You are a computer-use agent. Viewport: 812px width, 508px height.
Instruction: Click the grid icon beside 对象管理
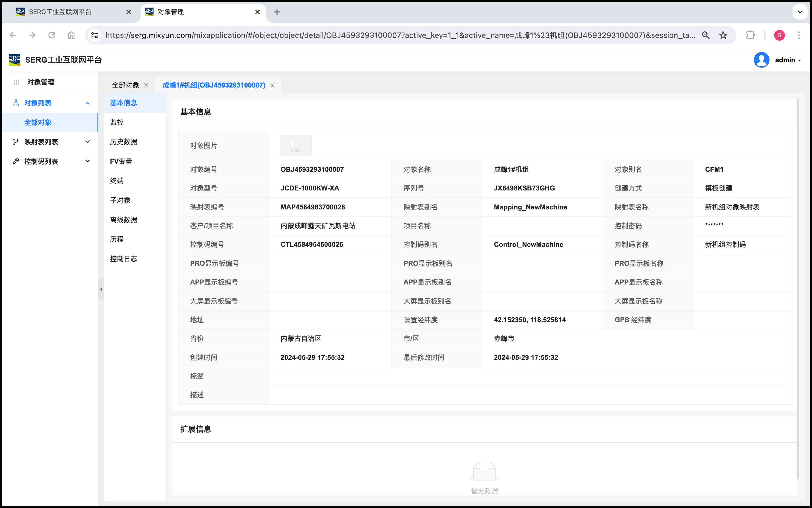[x=16, y=82]
